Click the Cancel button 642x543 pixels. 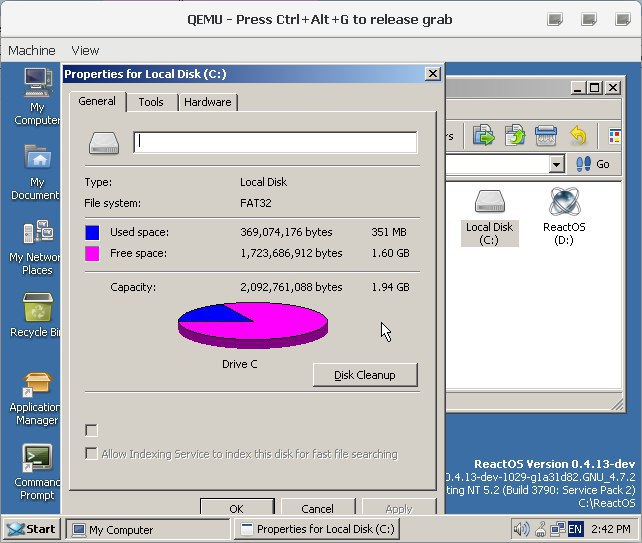pos(318,507)
